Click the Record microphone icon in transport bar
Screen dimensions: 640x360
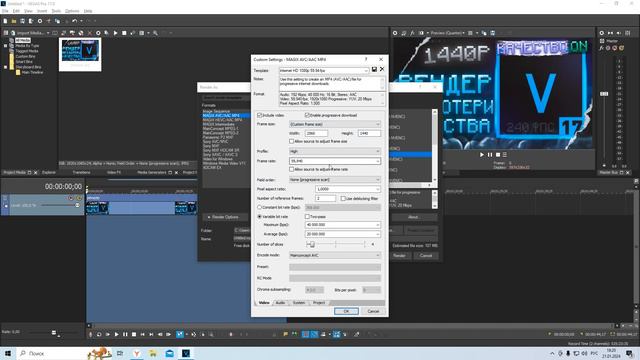91,334
